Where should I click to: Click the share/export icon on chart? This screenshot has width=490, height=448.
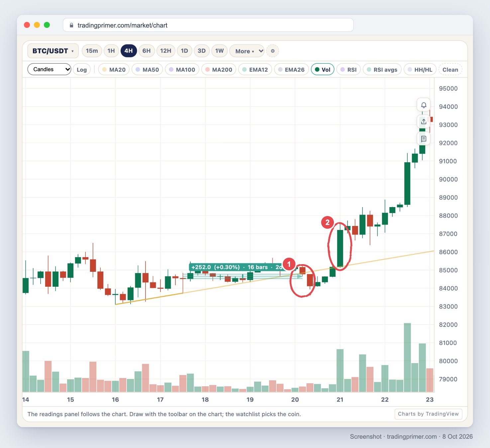click(x=424, y=122)
